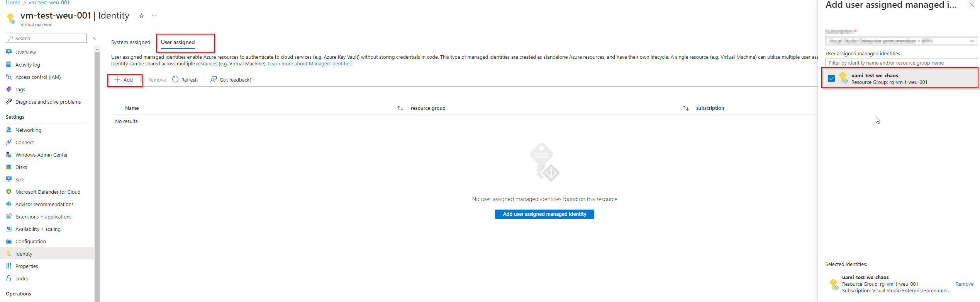Click the Tags menu text
980x302 pixels.
pyautogui.click(x=20, y=89)
